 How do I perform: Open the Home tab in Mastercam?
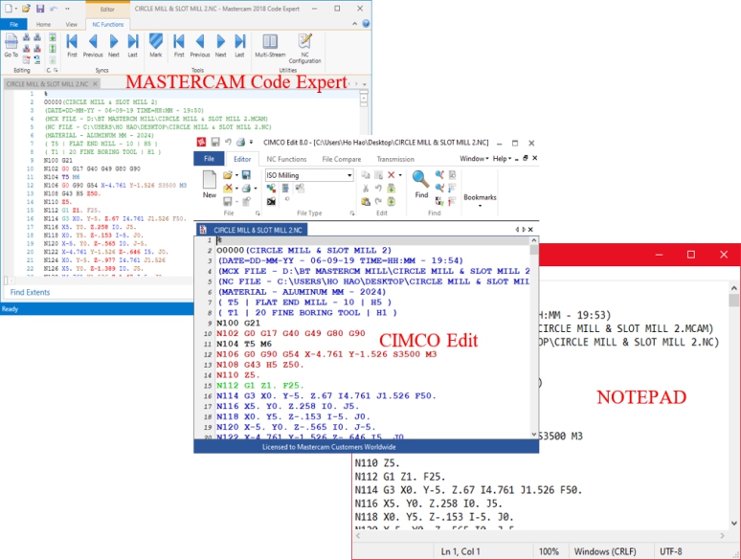[43, 24]
